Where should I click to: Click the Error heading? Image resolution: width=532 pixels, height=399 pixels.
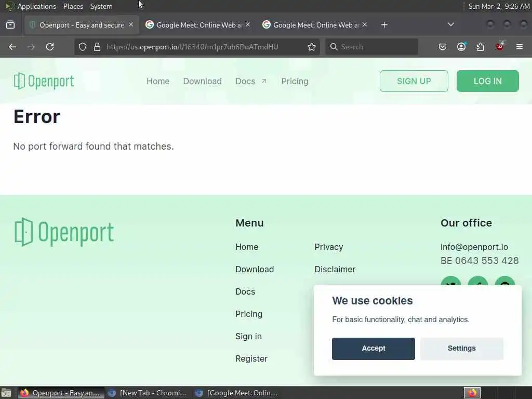click(x=37, y=116)
